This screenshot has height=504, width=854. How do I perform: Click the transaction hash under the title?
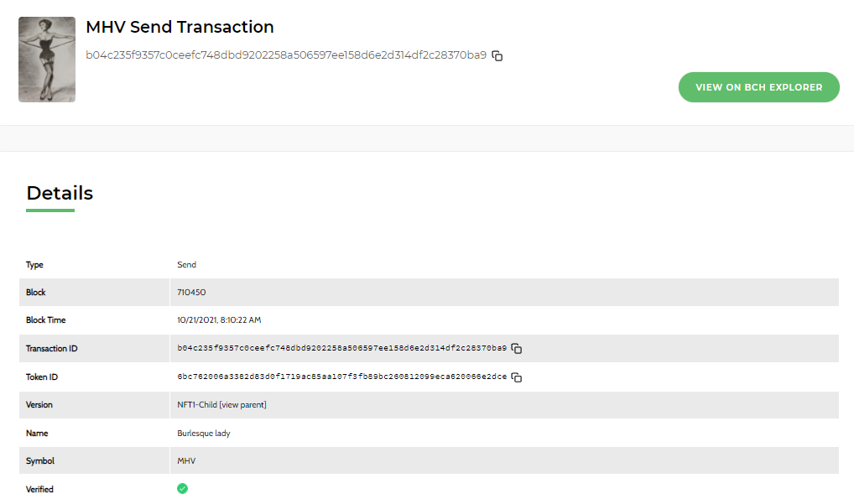286,55
